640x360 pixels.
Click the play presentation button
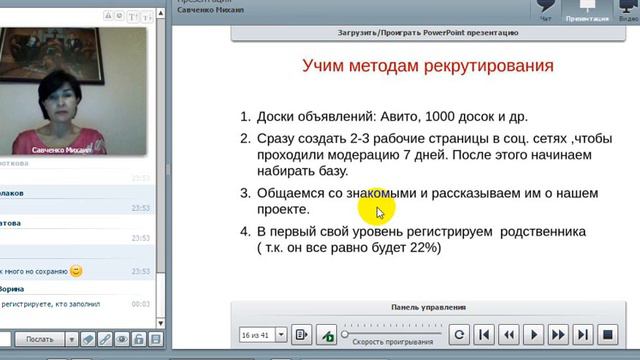point(533,335)
